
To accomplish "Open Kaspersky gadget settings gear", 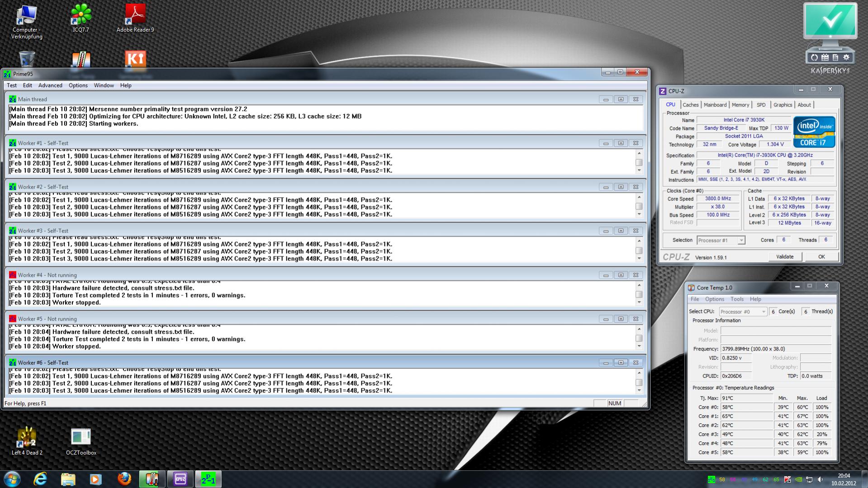I will [846, 57].
